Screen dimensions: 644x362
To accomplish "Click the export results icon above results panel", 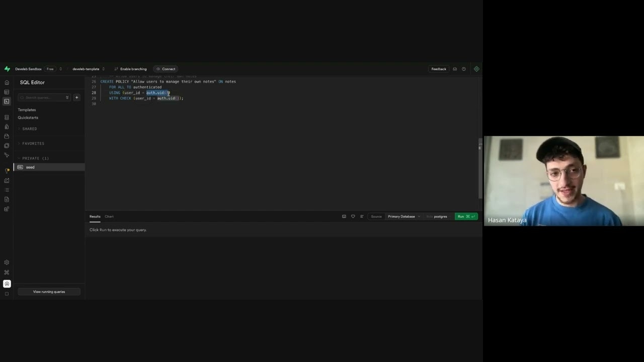I will [344, 216].
